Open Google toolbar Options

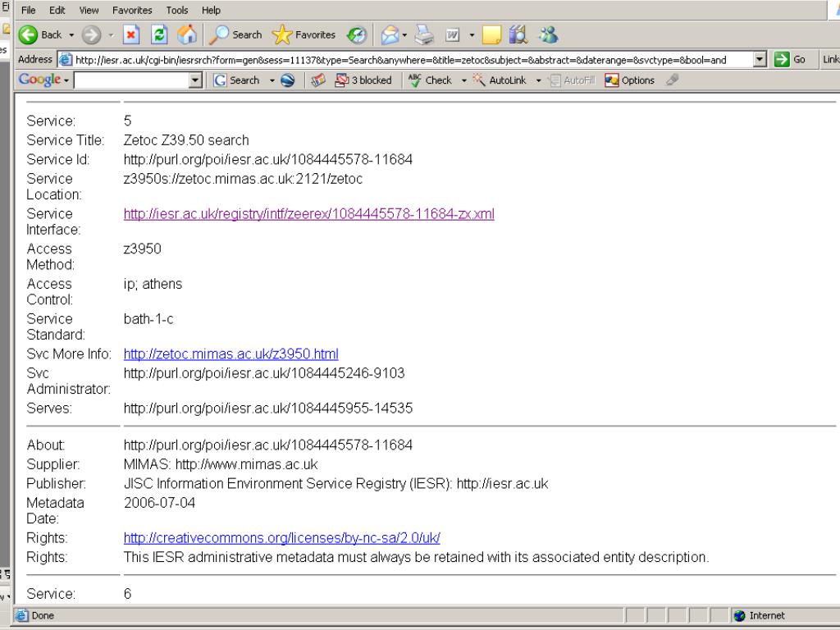coord(629,80)
